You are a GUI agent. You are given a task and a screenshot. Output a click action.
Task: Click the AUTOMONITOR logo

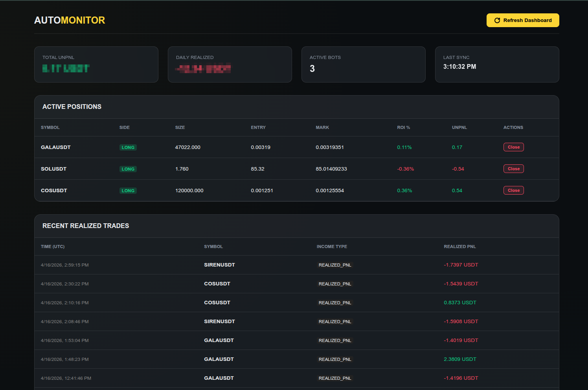tap(70, 20)
